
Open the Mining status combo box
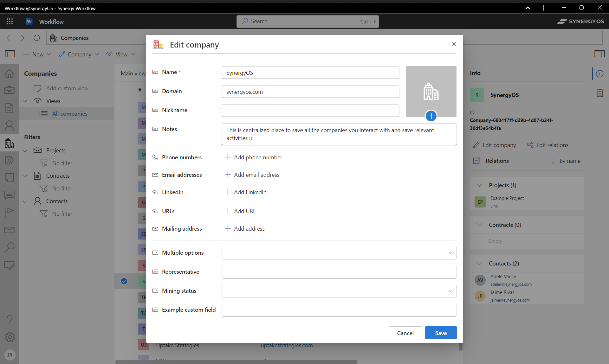click(339, 291)
